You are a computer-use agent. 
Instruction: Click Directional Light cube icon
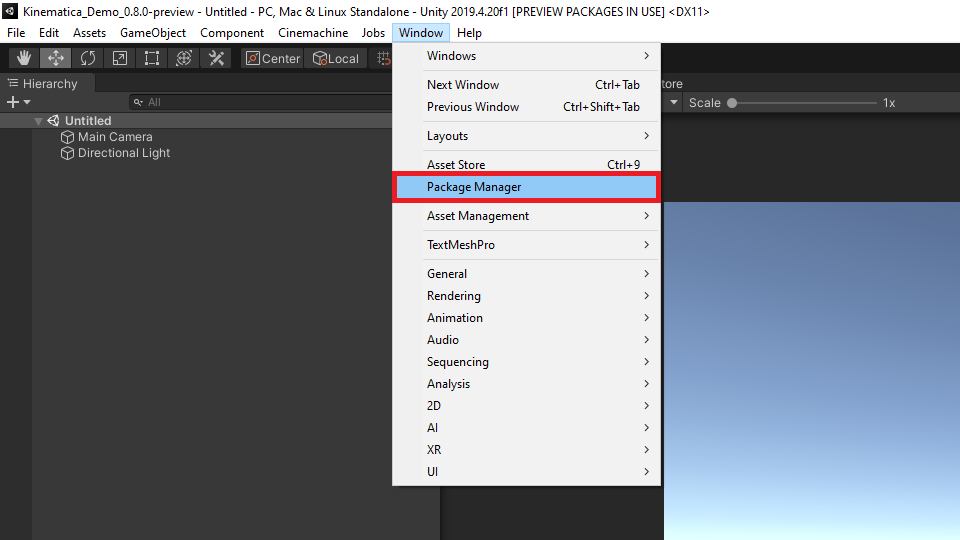(x=67, y=153)
